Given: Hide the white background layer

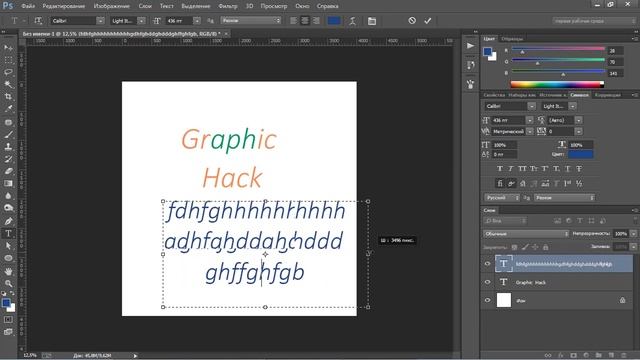Looking at the screenshot, I should (487, 300).
